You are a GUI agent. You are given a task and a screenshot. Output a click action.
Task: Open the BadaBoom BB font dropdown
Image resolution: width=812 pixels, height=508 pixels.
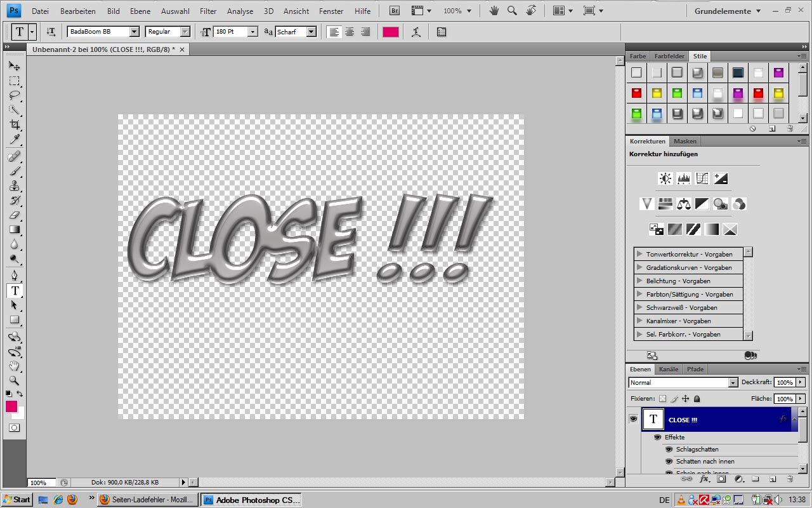pos(134,32)
